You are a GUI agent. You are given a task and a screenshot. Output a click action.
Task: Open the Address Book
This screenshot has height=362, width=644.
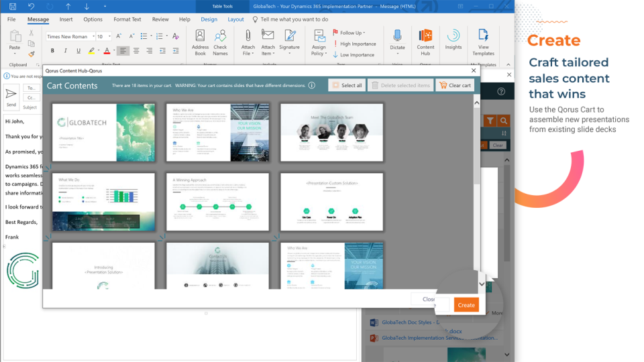(200, 42)
